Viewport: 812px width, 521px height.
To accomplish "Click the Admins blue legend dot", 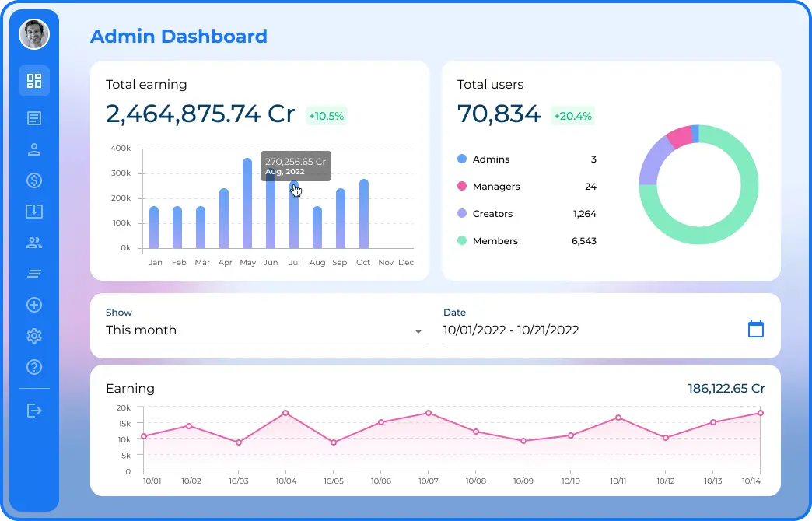I will click(x=462, y=159).
